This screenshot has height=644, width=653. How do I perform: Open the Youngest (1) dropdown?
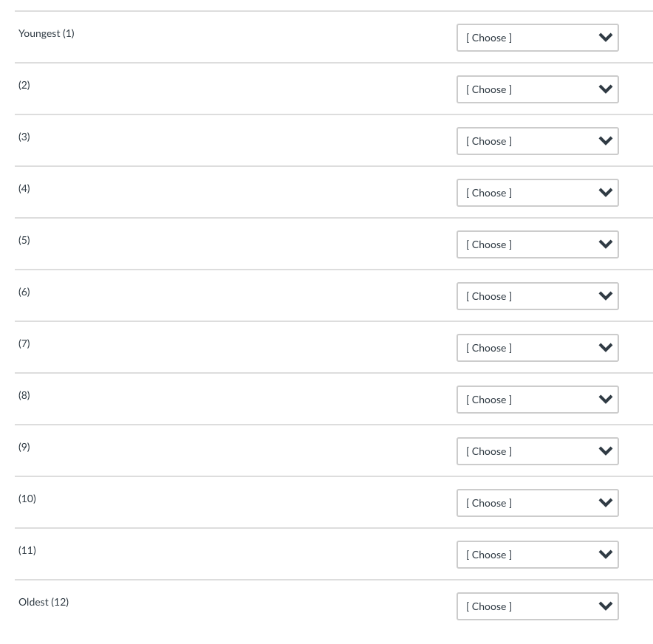click(537, 38)
